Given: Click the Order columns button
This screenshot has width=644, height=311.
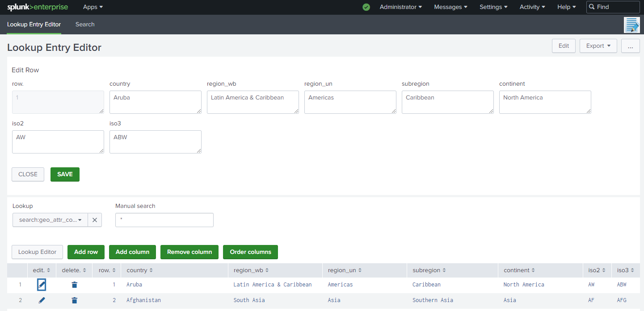Looking at the screenshot, I should [x=250, y=252].
